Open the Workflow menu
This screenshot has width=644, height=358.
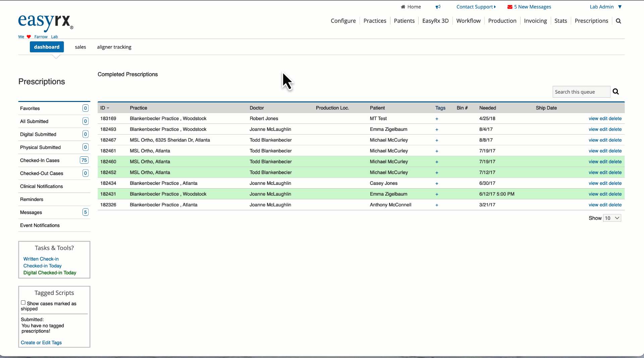pos(468,21)
